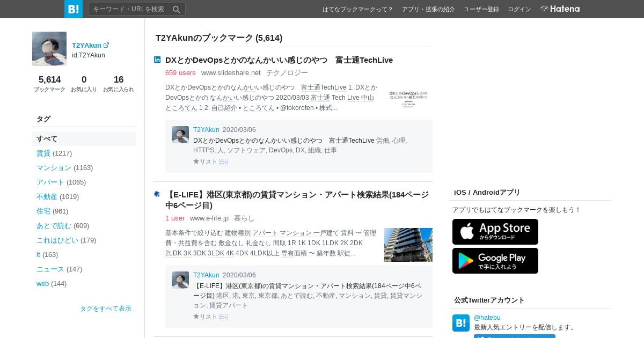Open the 5,614 ブックマーク count
This screenshot has width=644, height=338.
tap(49, 84)
